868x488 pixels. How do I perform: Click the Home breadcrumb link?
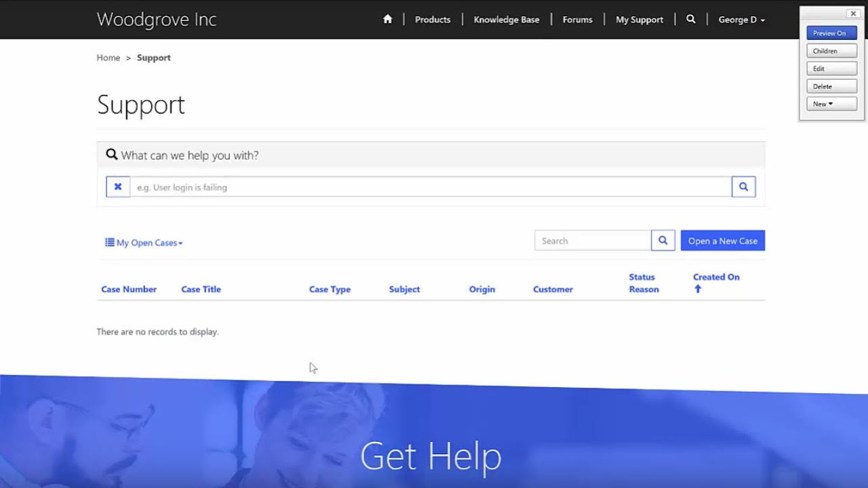pos(108,58)
